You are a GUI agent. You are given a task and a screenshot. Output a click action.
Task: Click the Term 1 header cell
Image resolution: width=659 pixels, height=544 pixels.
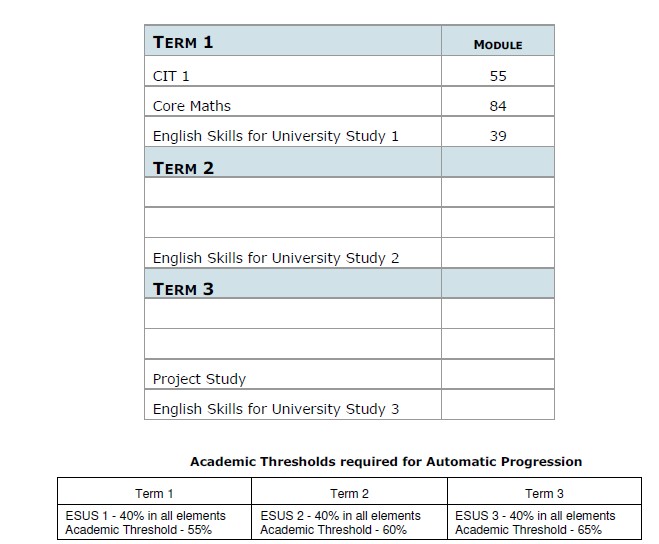[293, 40]
